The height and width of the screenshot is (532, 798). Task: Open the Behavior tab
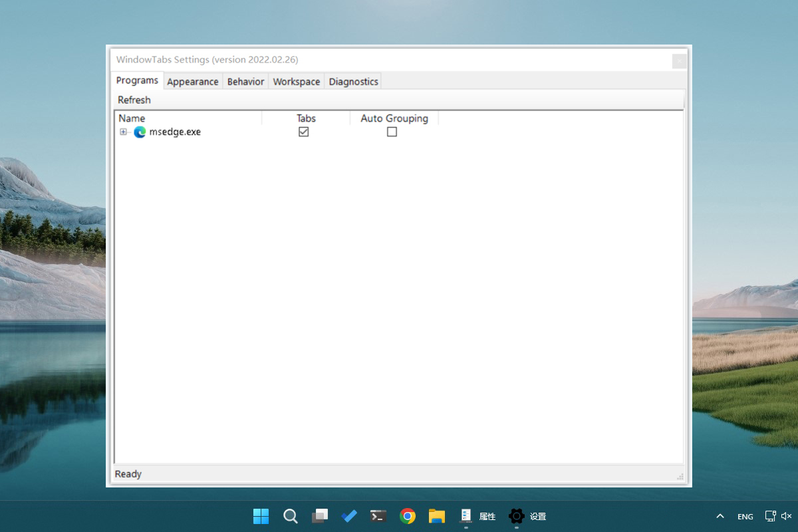click(245, 82)
